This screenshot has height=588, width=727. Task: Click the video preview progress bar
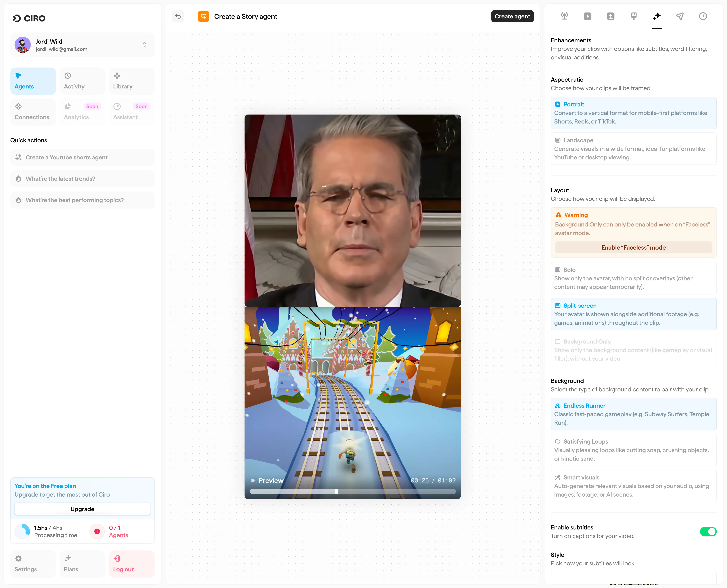(x=353, y=491)
